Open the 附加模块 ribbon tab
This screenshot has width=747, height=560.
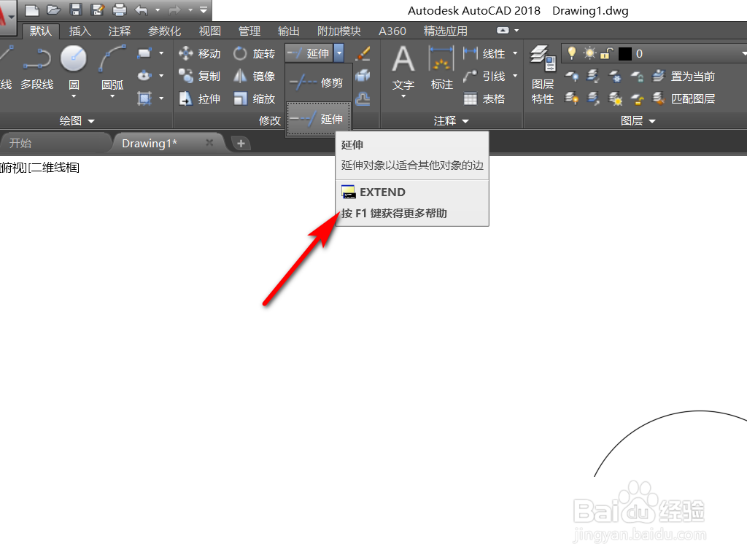[338, 31]
